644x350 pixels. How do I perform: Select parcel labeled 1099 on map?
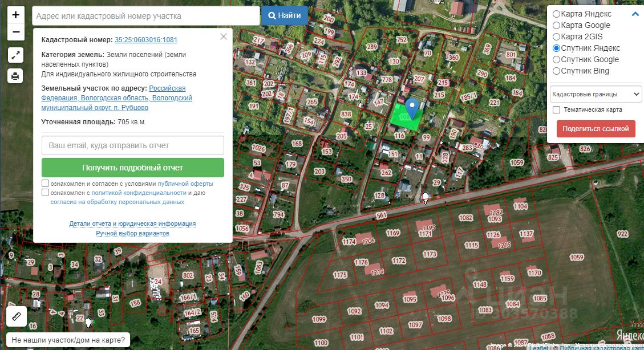(x=319, y=319)
